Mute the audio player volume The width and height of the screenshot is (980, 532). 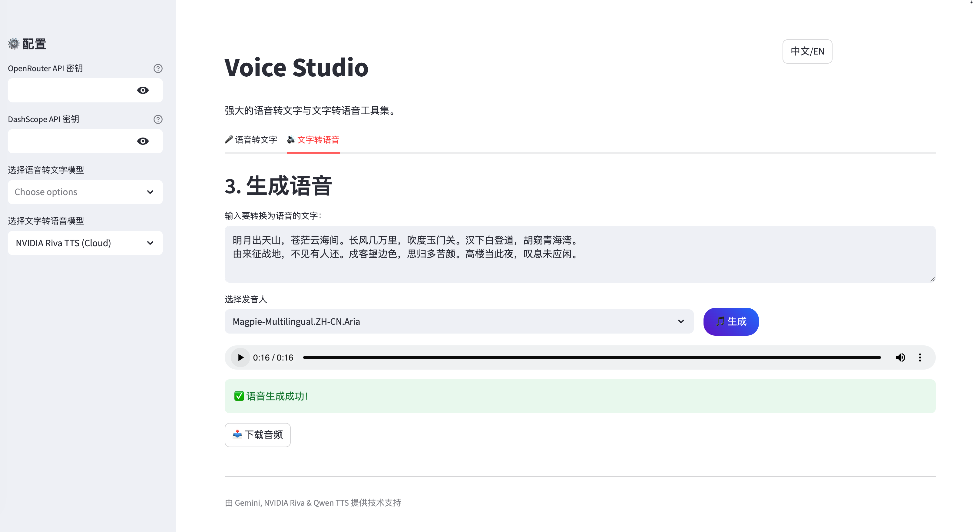(900, 357)
